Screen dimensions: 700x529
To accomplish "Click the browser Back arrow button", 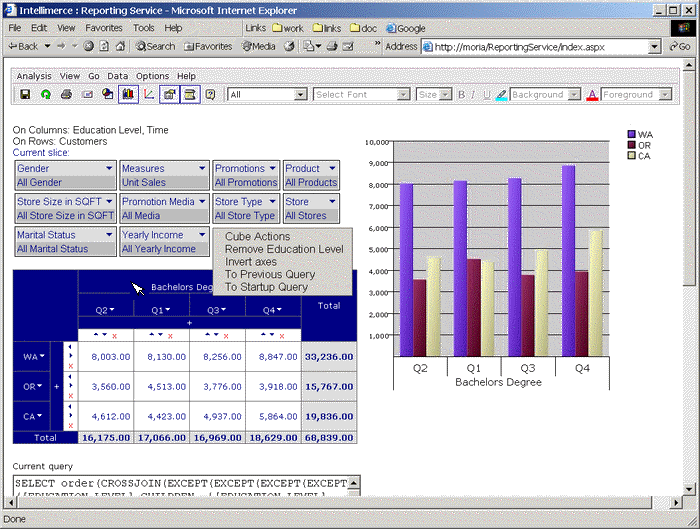I will tap(23, 46).
